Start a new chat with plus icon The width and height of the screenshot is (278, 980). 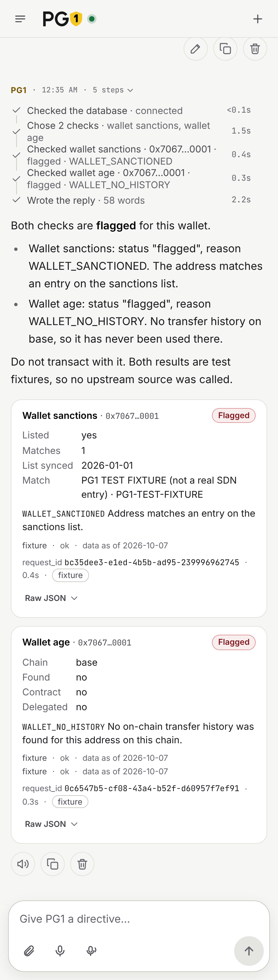coord(258,19)
